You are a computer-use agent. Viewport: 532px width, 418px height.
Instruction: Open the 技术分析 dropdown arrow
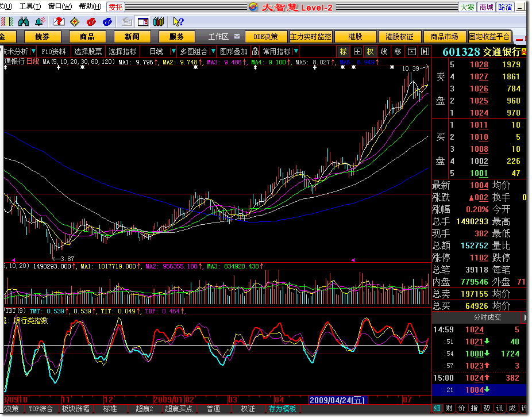(x=33, y=51)
